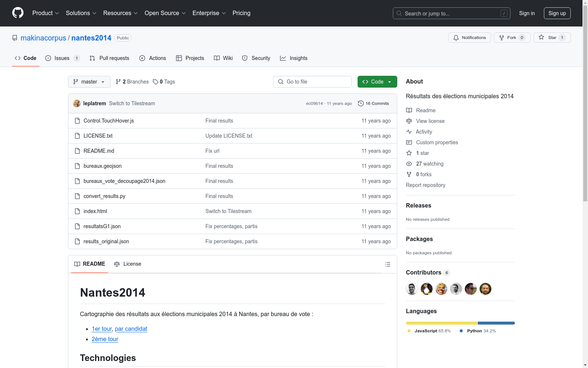
Task: Expand the Resources menu
Action: coord(121,13)
